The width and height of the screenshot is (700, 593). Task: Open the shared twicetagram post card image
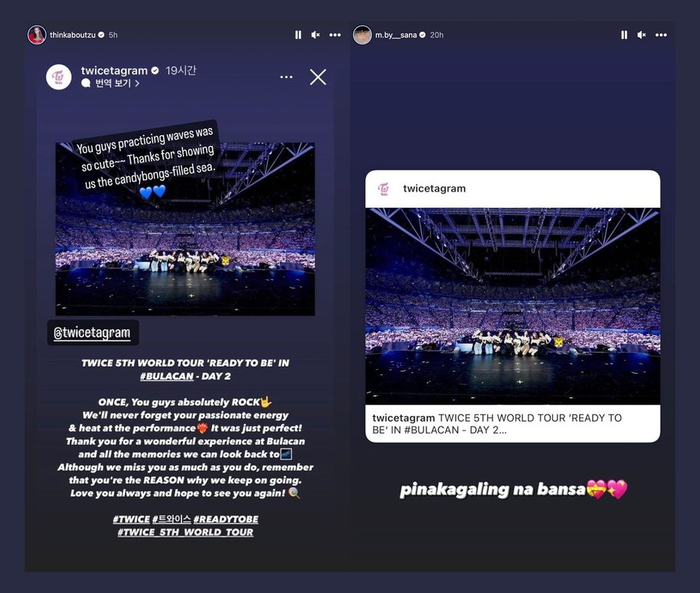(x=513, y=306)
